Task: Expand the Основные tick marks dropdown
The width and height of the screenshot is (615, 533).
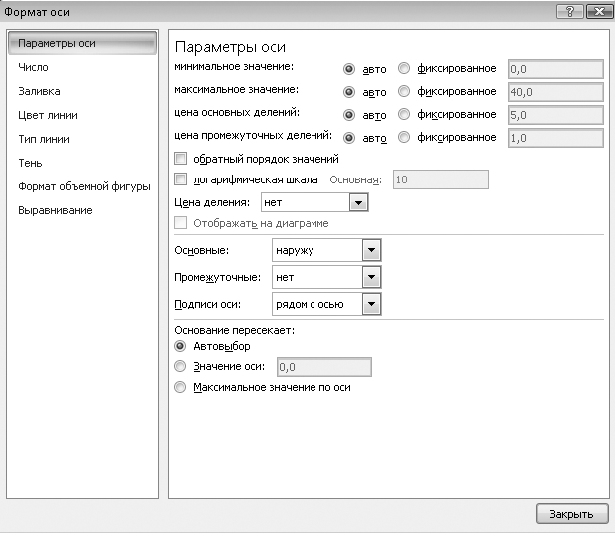Action: click(x=371, y=250)
